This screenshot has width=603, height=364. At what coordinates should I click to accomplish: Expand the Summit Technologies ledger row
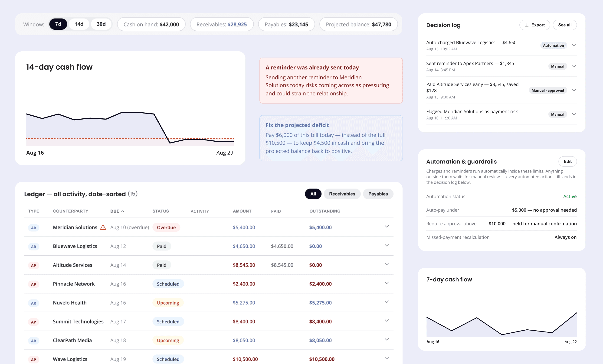coord(387,321)
